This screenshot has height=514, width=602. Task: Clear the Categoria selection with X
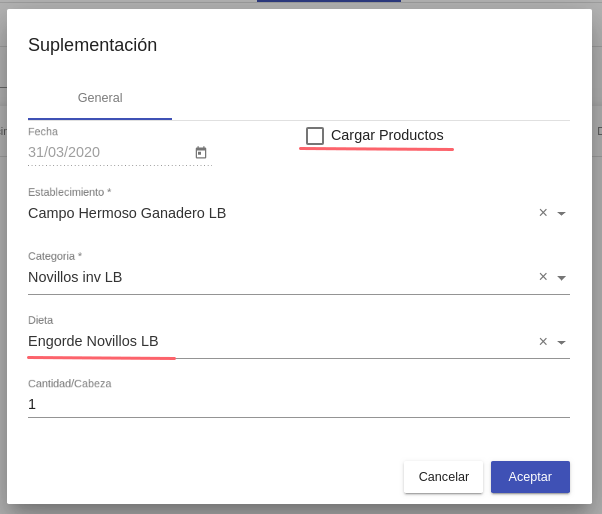coord(543,277)
